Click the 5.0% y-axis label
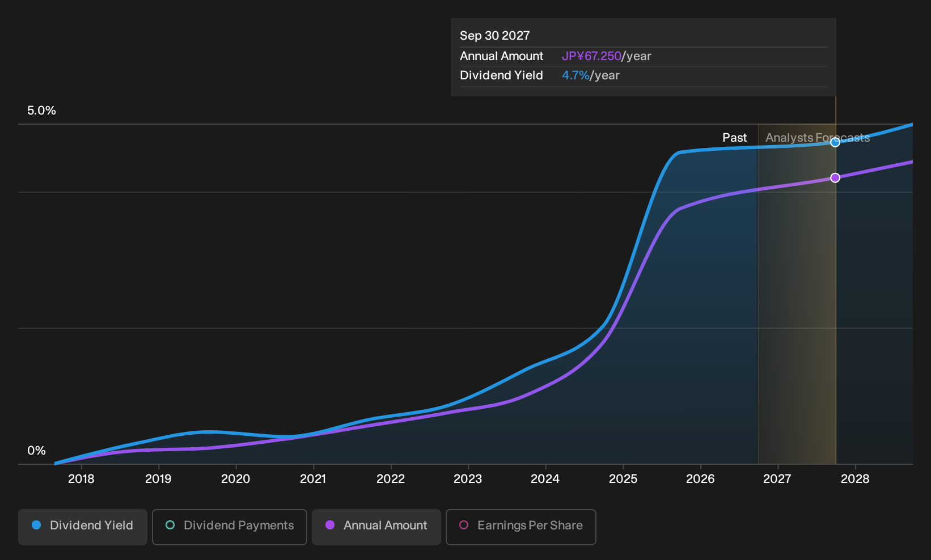This screenshot has width=931, height=560. 41,111
